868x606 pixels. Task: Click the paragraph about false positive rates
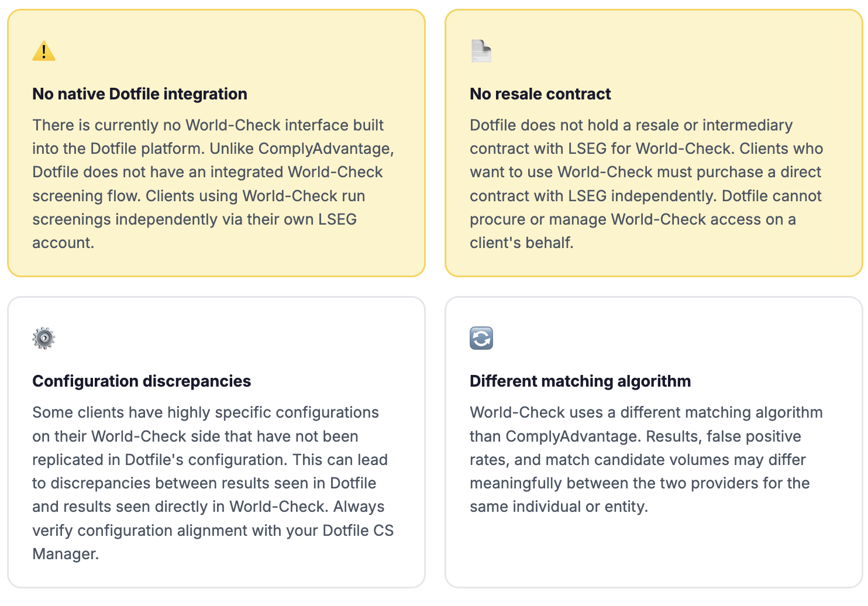pos(646,459)
